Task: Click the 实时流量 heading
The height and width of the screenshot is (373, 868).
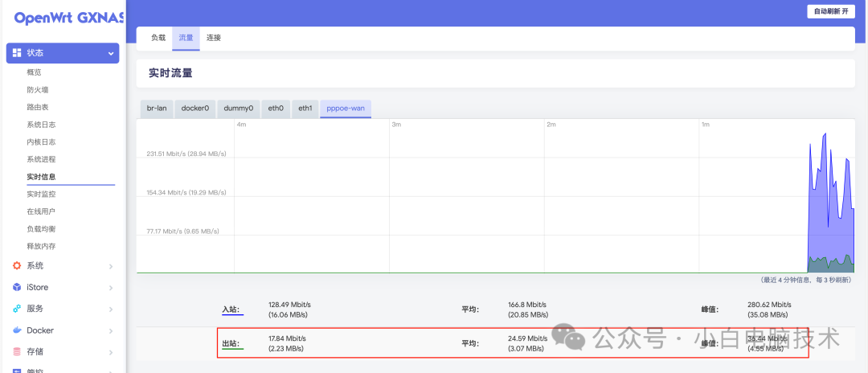Action: 170,73
